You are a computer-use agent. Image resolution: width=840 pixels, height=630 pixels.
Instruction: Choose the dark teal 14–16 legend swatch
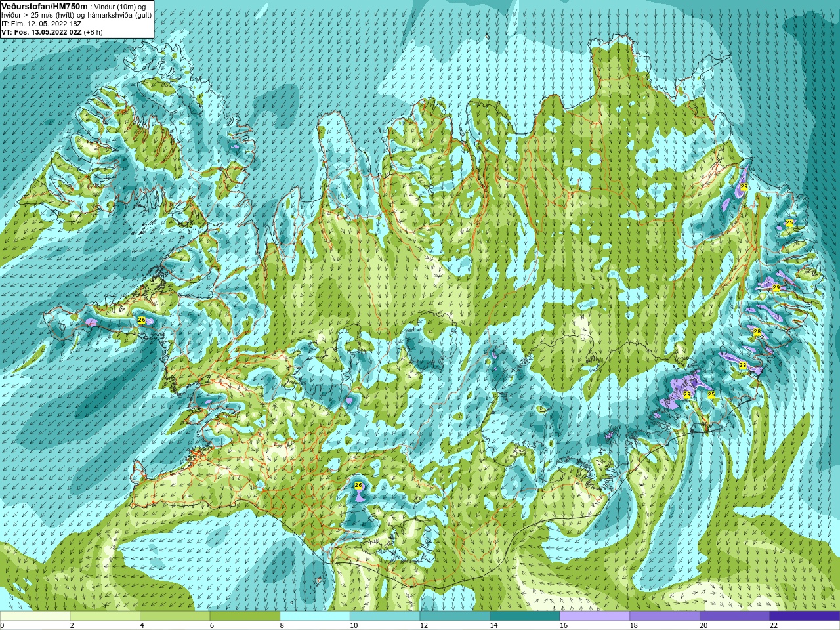coord(525,616)
